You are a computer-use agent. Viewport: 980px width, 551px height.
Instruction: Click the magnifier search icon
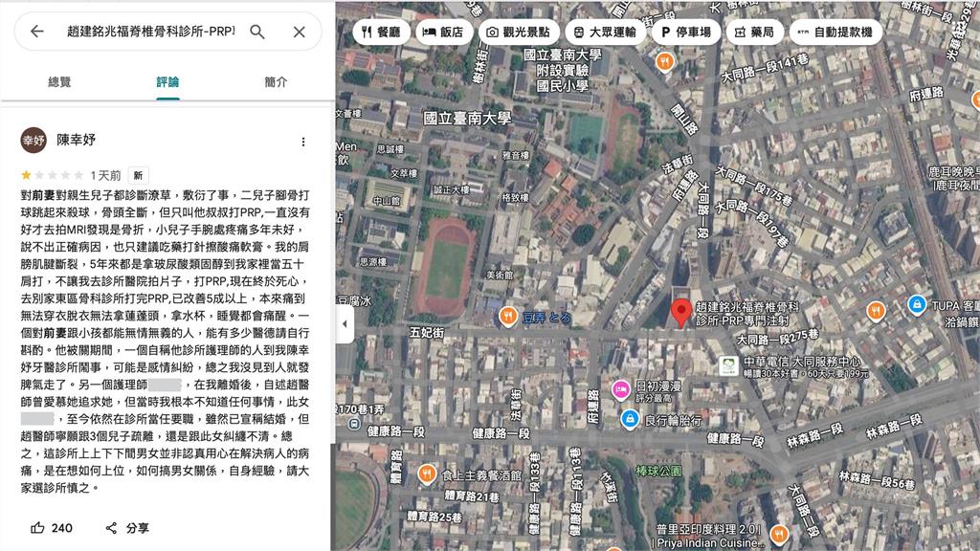(x=256, y=32)
